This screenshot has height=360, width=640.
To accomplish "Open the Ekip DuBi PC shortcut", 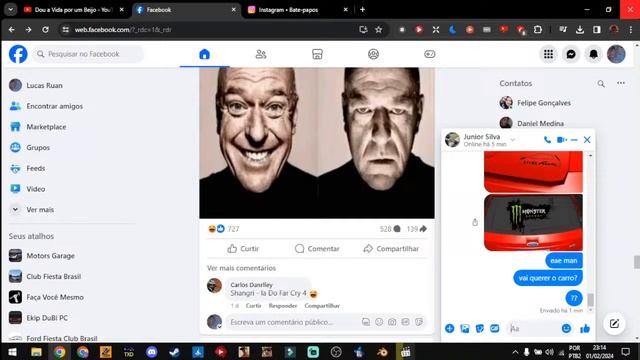I will pyautogui.click(x=38, y=318).
